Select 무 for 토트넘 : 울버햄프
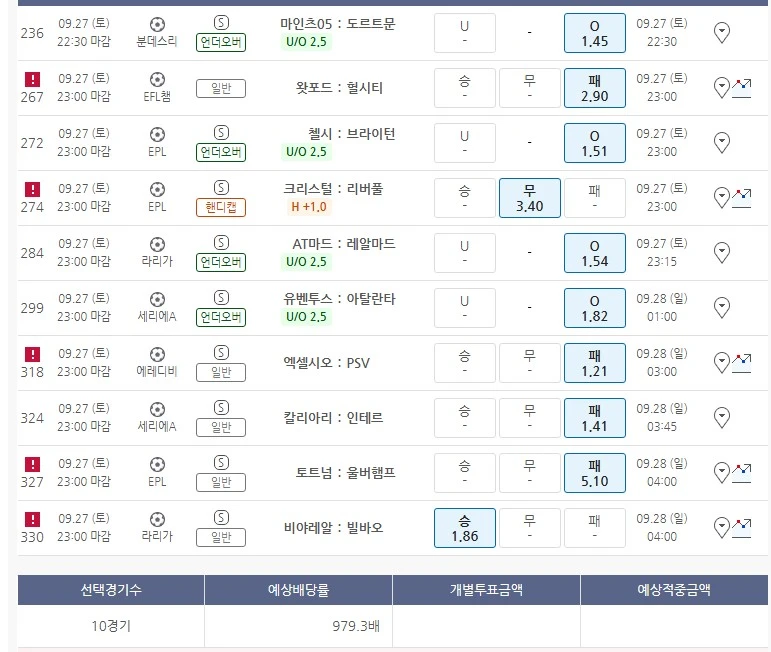This screenshot has height=652, width=771. [x=529, y=472]
